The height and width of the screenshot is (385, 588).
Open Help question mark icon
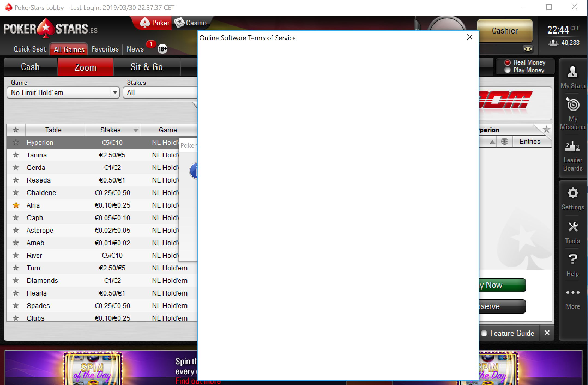tap(573, 259)
